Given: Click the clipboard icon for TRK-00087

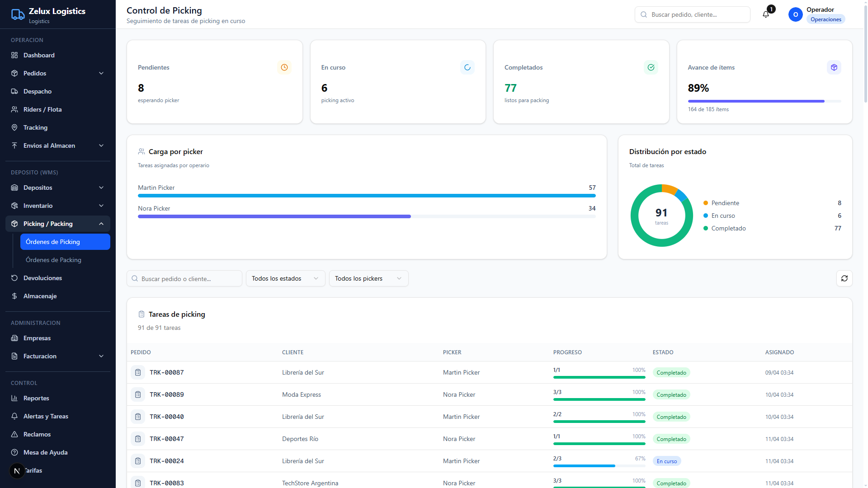Looking at the screenshot, I should pyautogui.click(x=138, y=372).
